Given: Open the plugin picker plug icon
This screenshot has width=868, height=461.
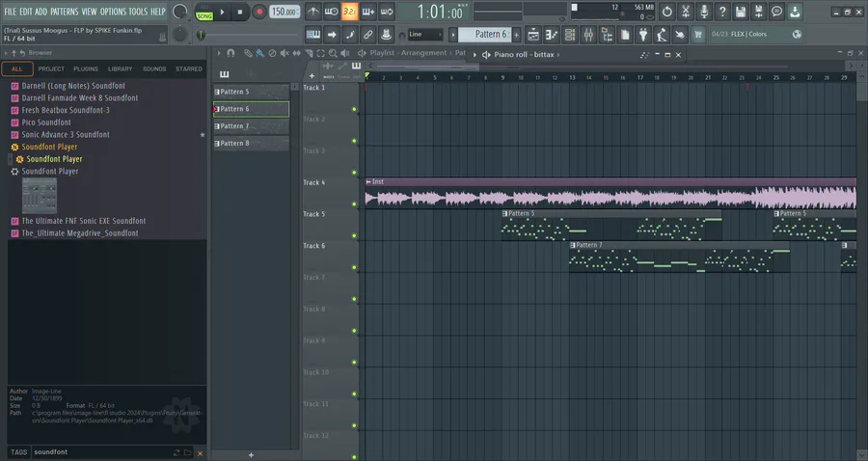Looking at the screenshot, I should click(x=643, y=35).
